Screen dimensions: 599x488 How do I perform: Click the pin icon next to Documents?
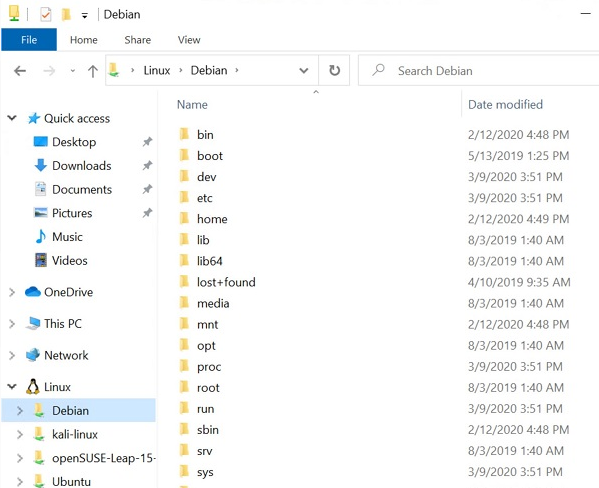pos(147,190)
